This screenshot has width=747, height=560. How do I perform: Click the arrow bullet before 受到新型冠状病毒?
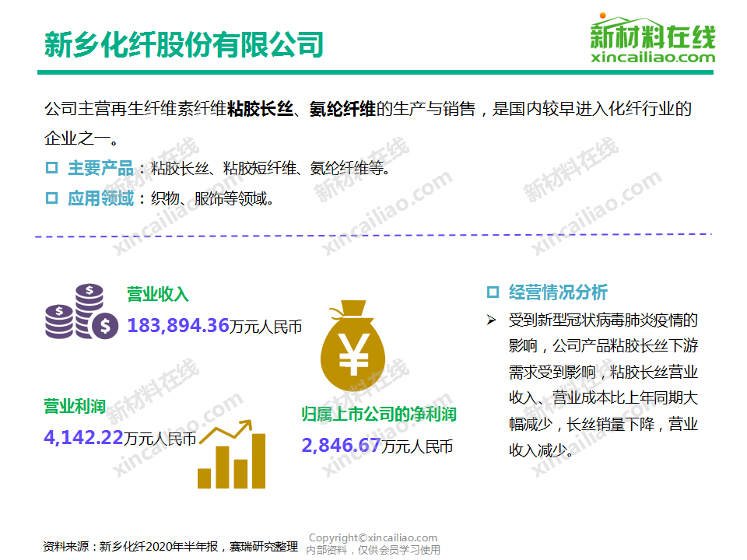coord(492,320)
